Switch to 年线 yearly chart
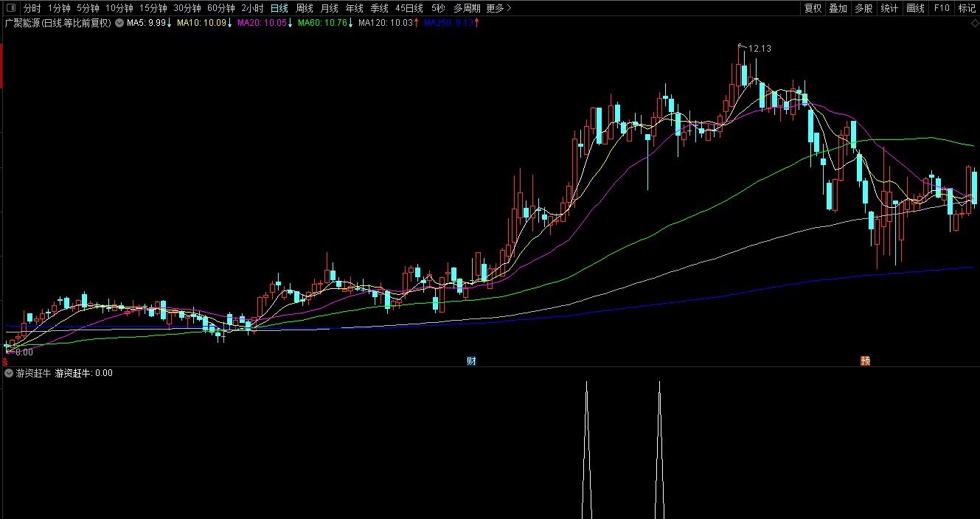This screenshot has height=519, width=980. pyautogui.click(x=354, y=9)
